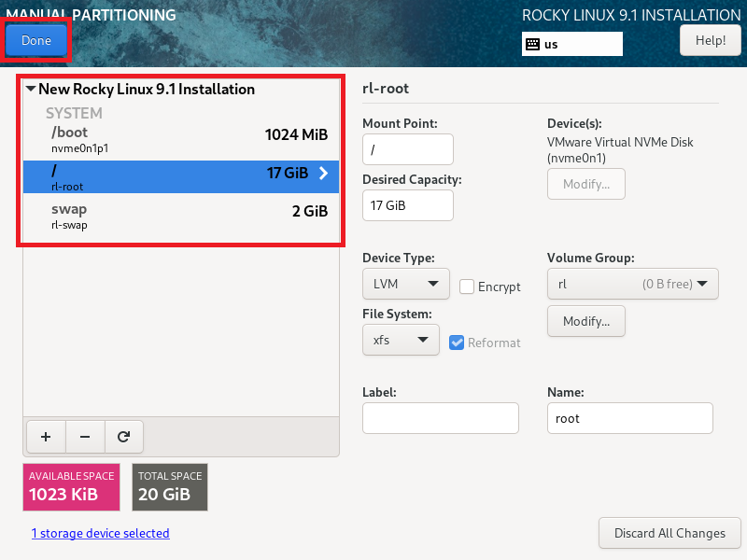Click the SYSTEM group heading

(x=74, y=113)
